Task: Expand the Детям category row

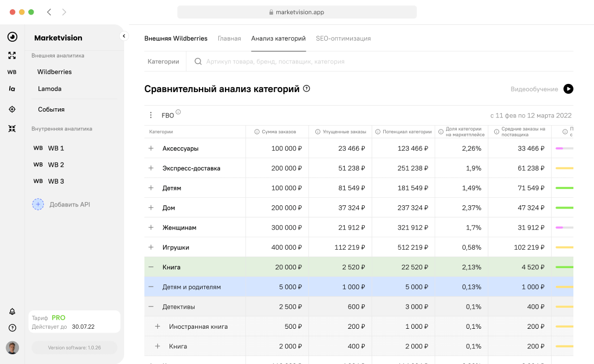Action: [x=151, y=188]
